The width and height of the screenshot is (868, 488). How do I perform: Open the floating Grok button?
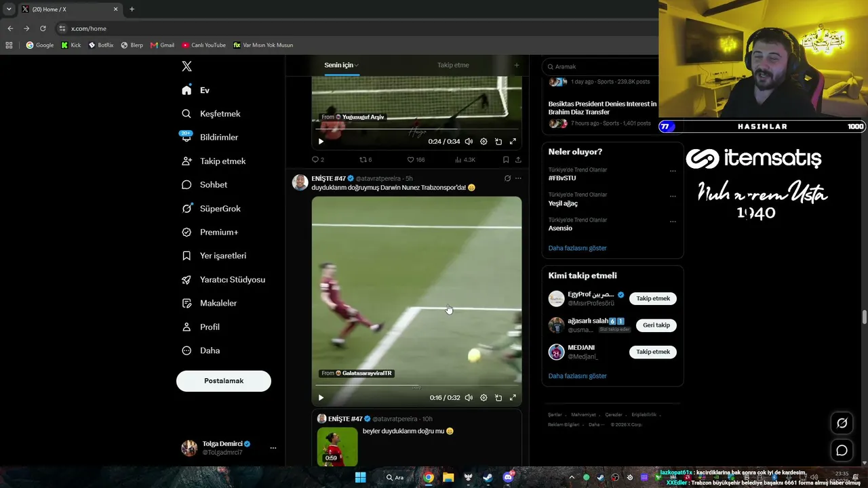point(842,423)
